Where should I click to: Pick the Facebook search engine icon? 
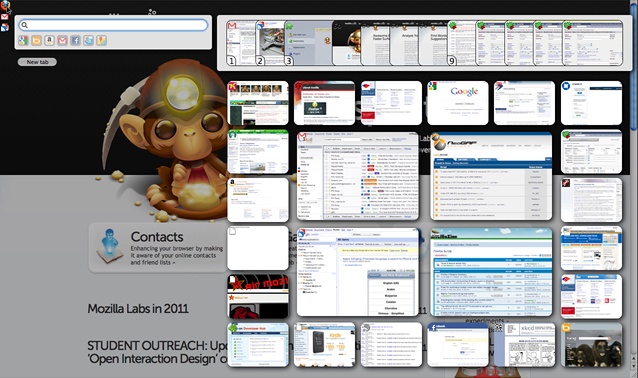click(75, 40)
